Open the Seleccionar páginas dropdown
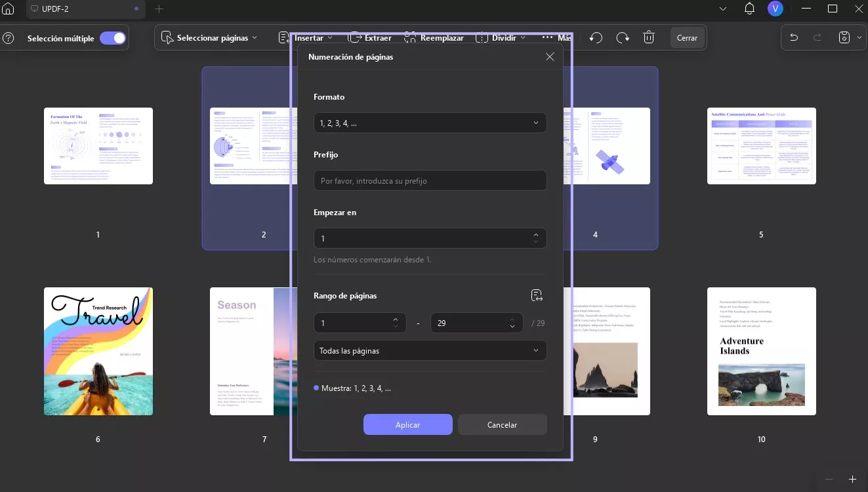 tap(209, 38)
